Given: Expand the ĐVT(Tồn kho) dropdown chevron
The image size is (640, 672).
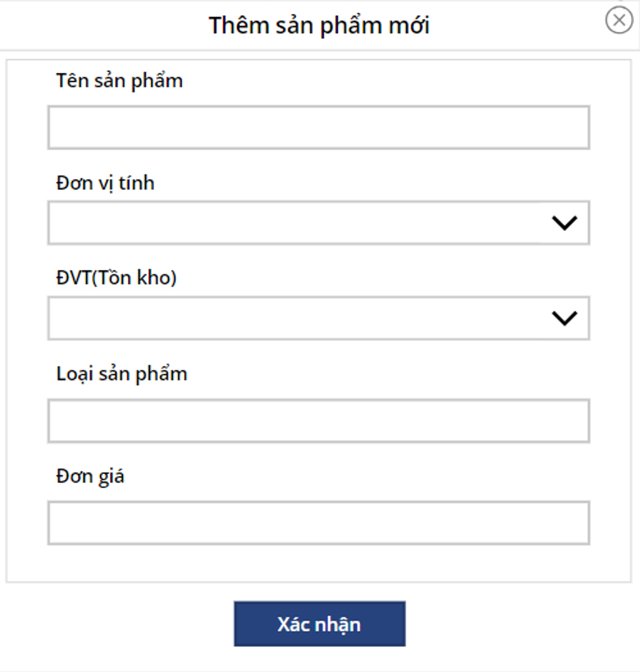Looking at the screenshot, I should click(x=564, y=318).
